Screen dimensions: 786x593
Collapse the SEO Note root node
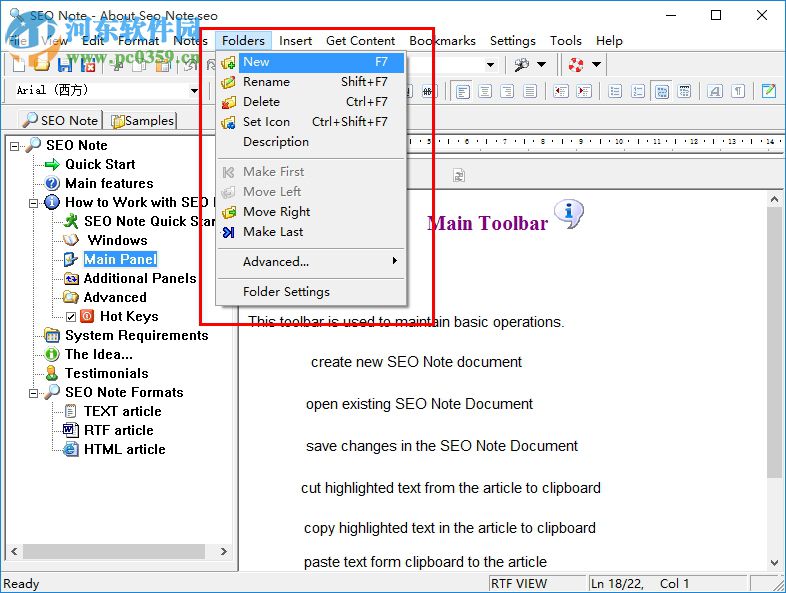click(x=15, y=146)
